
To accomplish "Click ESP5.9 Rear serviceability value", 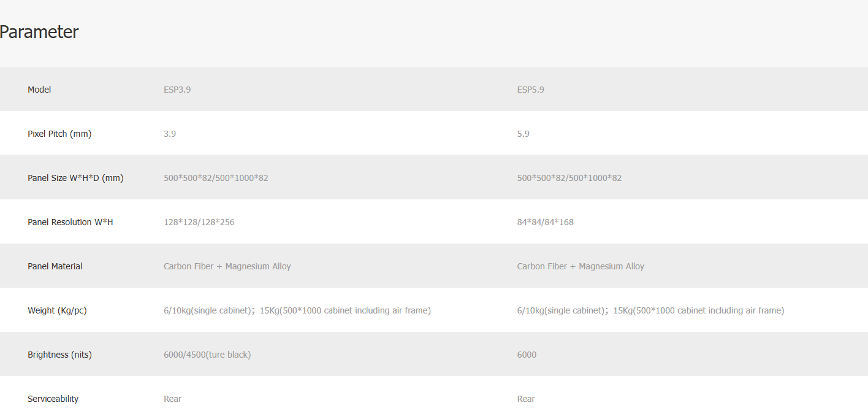I will pos(526,399).
